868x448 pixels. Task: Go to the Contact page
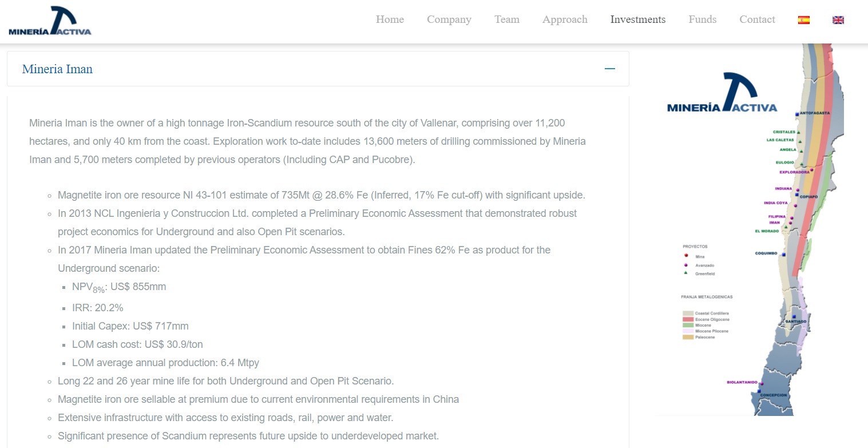pyautogui.click(x=757, y=19)
